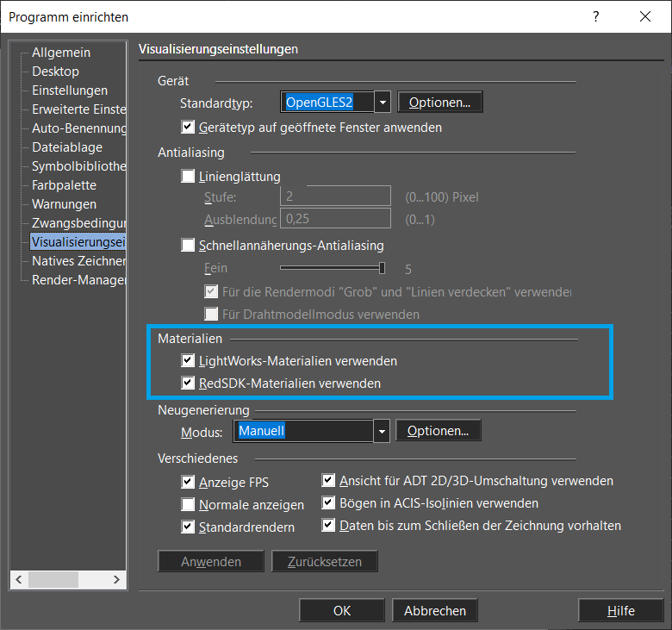This screenshot has width=672, height=630.
Task: Select Visualisierungseinstellungen tree entry
Action: [x=78, y=242]
